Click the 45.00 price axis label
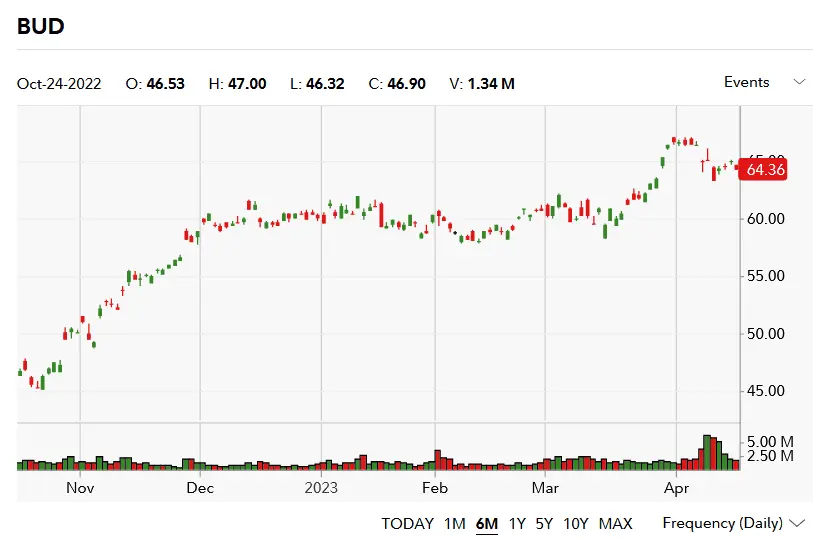The image size is (813, 538). [765, 390]
